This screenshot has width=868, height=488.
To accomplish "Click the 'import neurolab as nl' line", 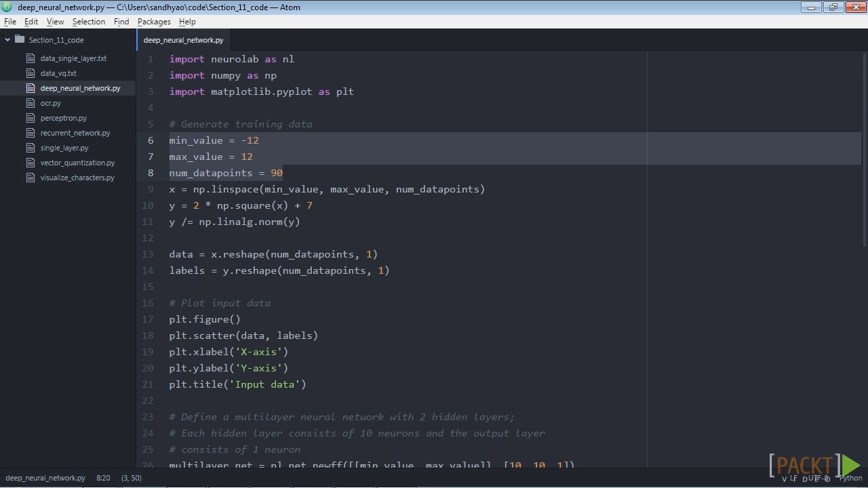I will coord(231,59).
